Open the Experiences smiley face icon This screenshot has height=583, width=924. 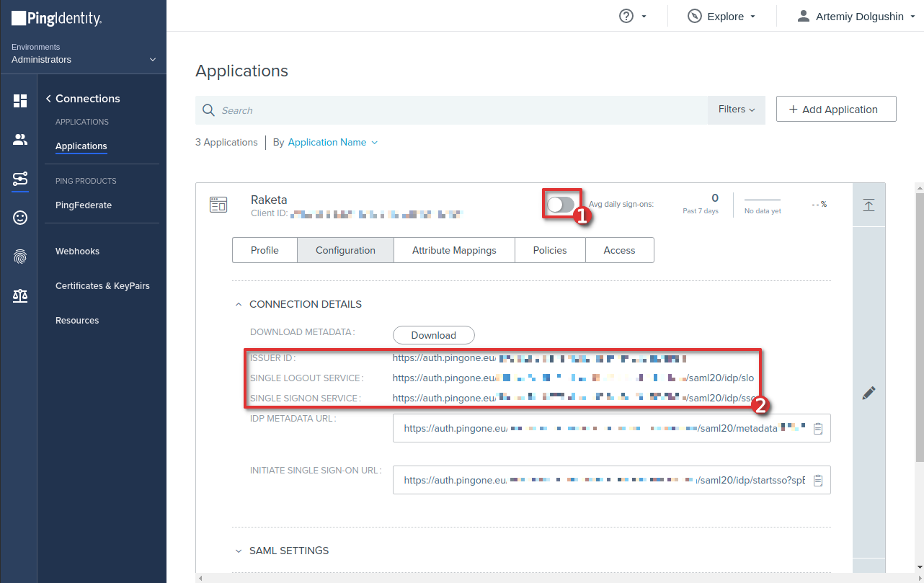point(20,218)
